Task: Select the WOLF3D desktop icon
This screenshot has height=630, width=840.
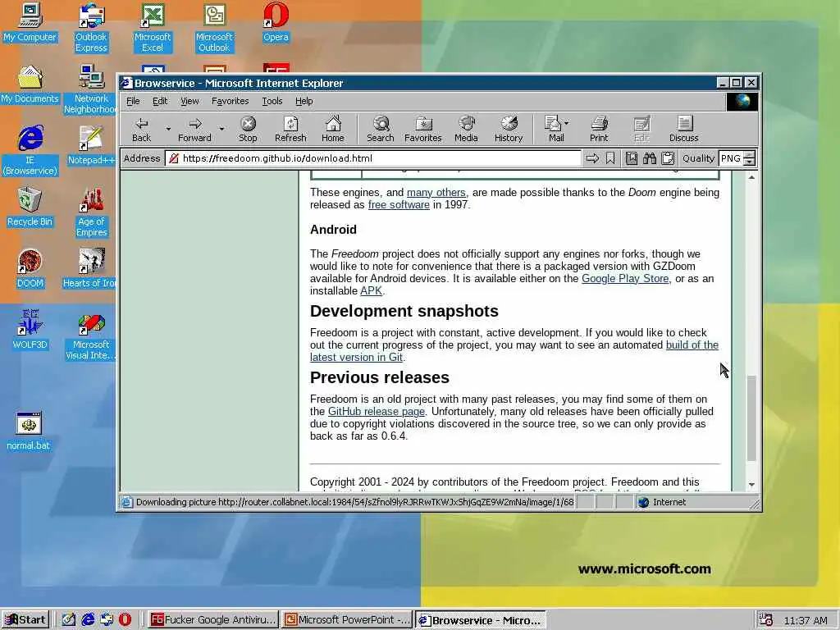Action: 30,330
